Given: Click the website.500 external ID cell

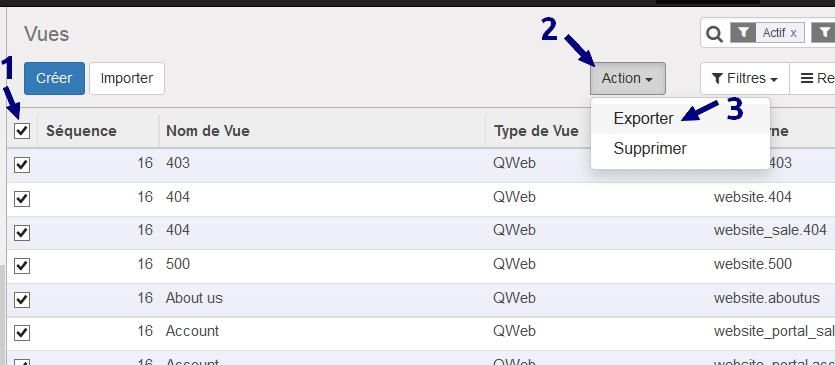Looking at the screenshot, I should 752,264.
